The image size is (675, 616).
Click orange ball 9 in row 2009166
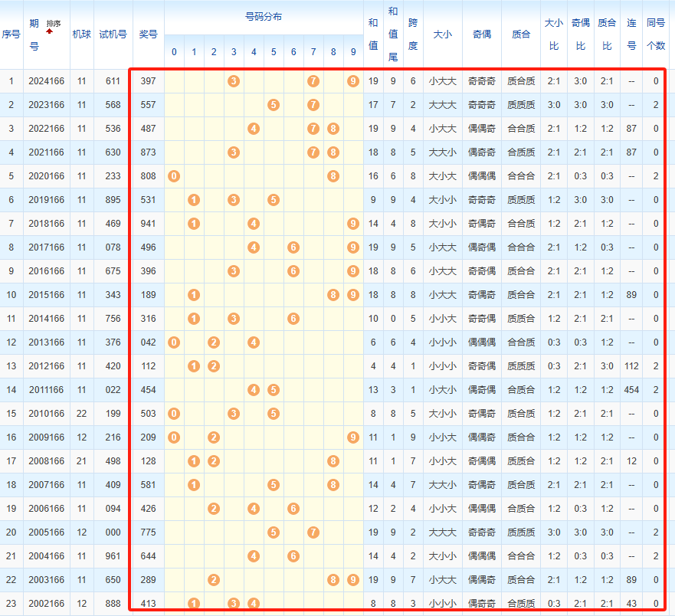coord(352,437)
